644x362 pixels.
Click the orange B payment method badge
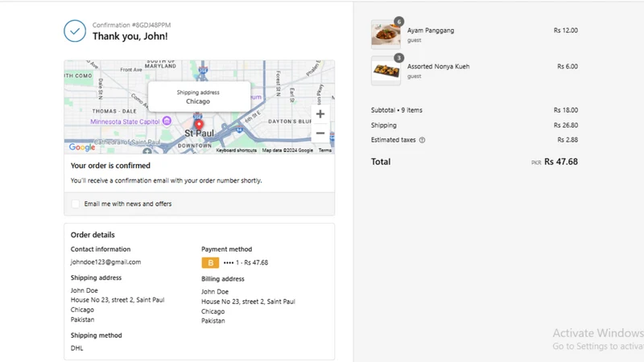[210, 263]
